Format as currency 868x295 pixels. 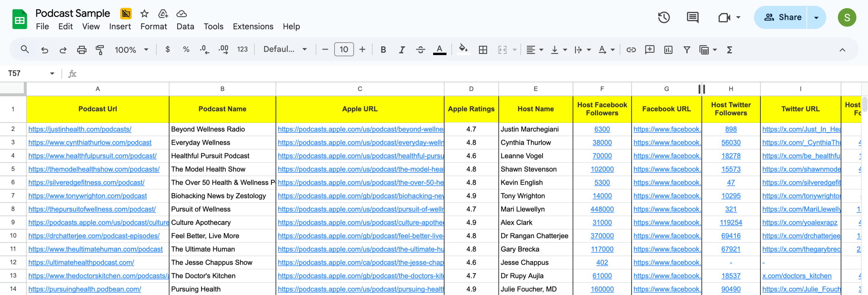(168, 49)
